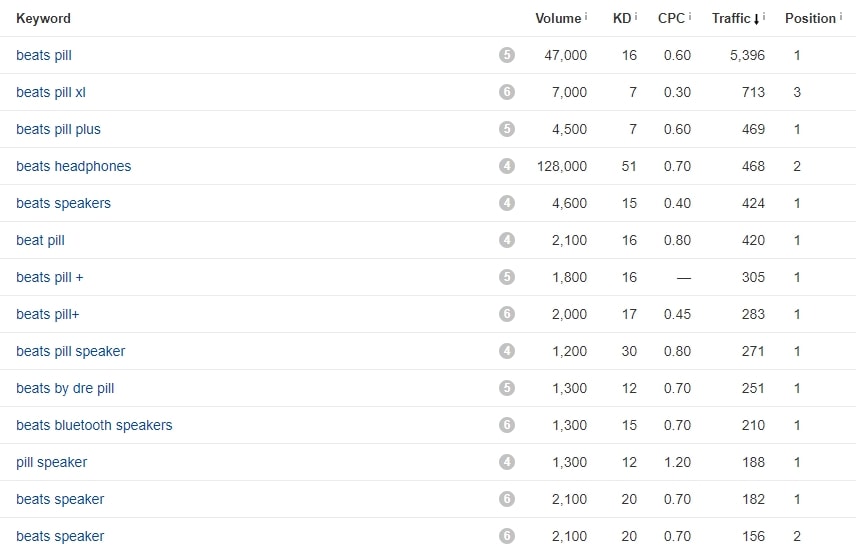
Task: Open the 'beats pill plus' keyword link
Action: (x=58, y=129)
